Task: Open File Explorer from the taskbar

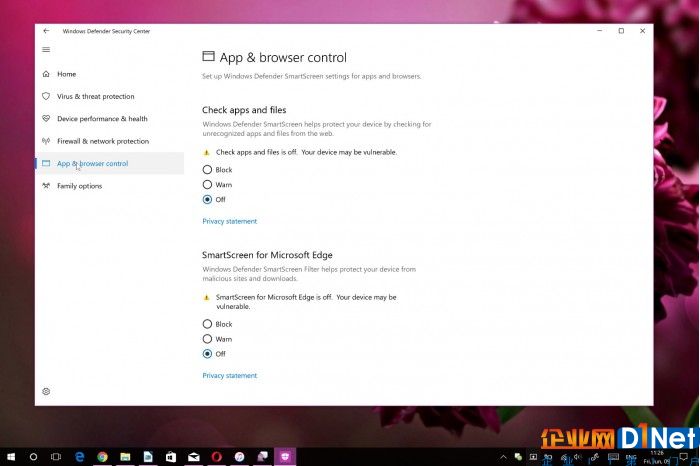Action: point(125,457)
